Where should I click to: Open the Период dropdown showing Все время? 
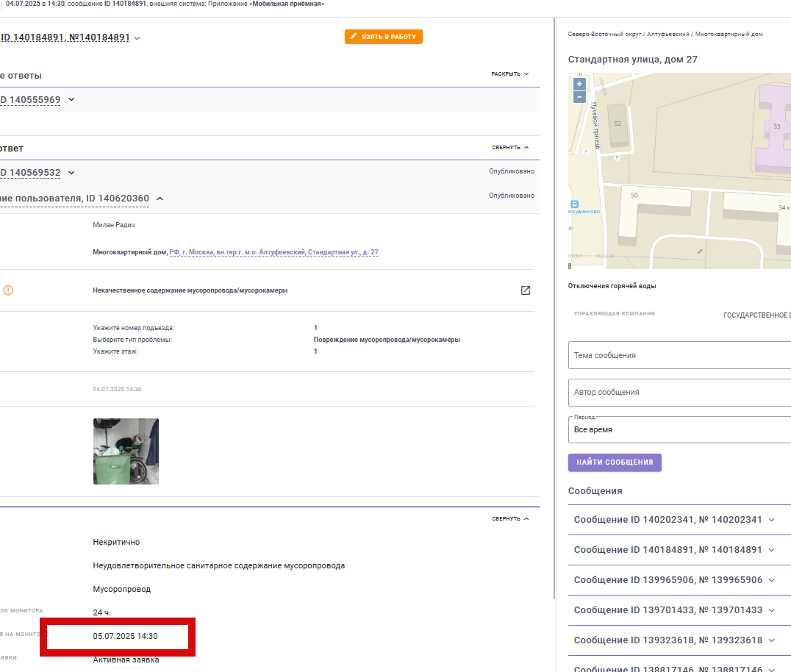(679, 430)
